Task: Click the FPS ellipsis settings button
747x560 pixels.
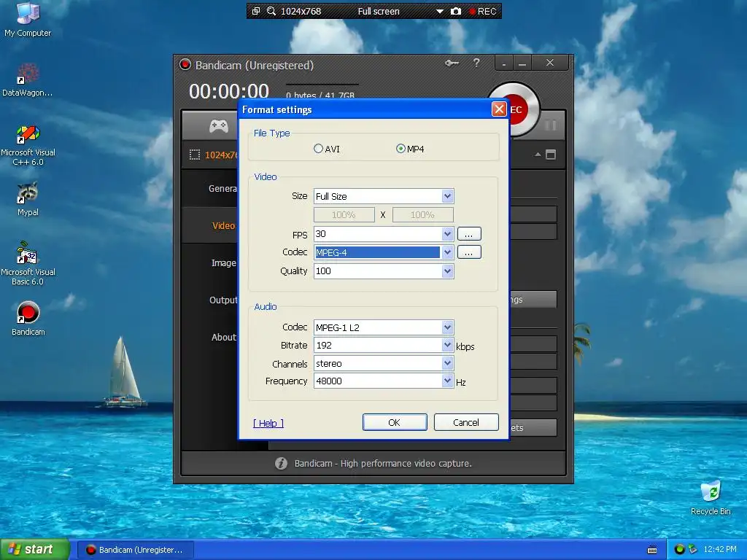Action: tap(469, 234)
